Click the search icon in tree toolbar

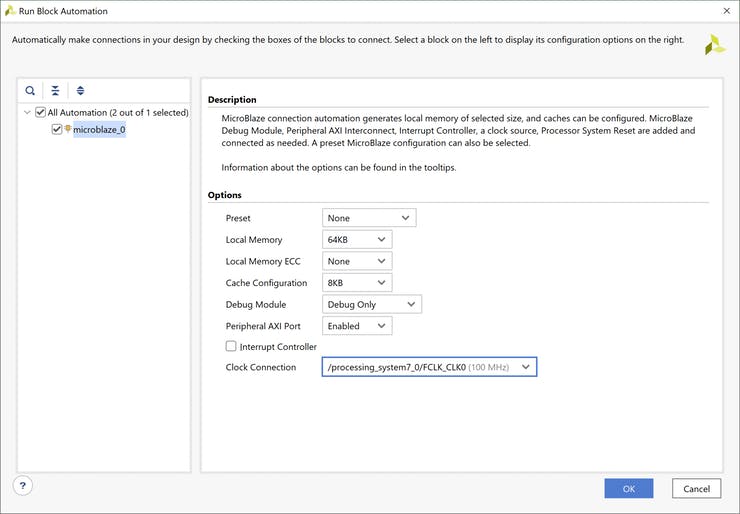(x=31, y=91)
